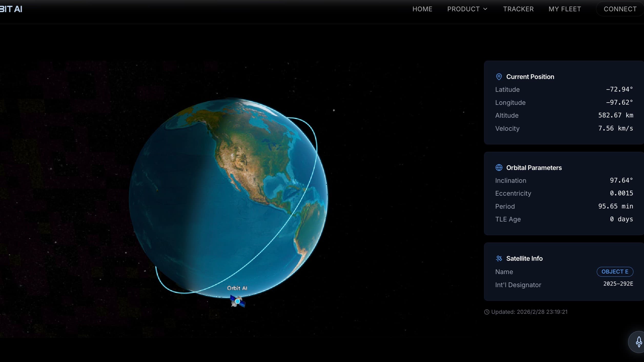The width and height of the screenshot is (644, 362).
Task: Click the Orbit AI logo text
Action: [x=11, y=9]
